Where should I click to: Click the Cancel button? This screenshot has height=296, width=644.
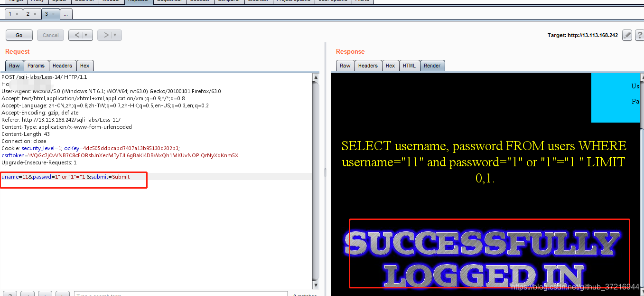[x=50, y=35]
